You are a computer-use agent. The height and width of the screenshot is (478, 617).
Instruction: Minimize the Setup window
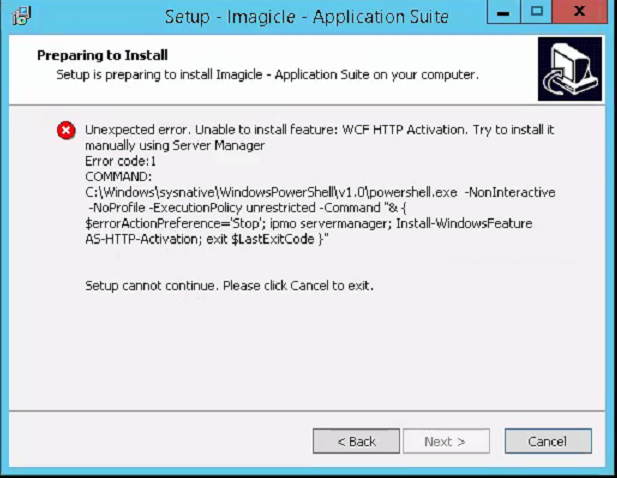coord(504,13)
